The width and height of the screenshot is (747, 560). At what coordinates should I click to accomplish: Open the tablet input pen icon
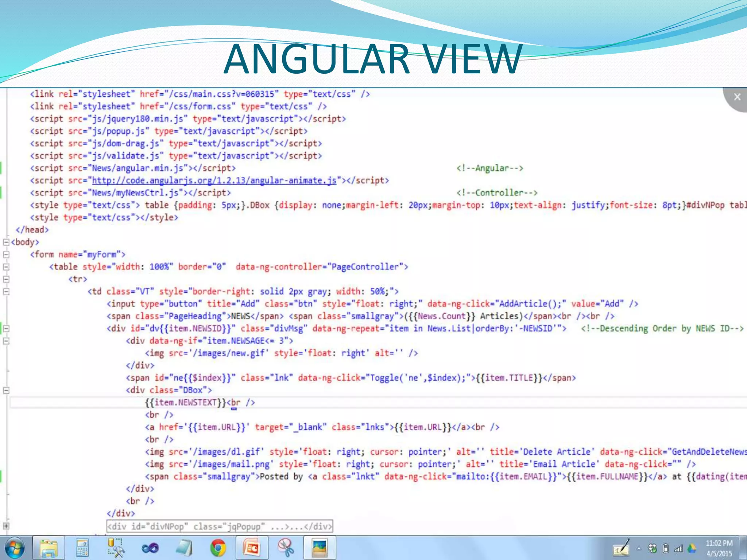[x=622, y=548]
